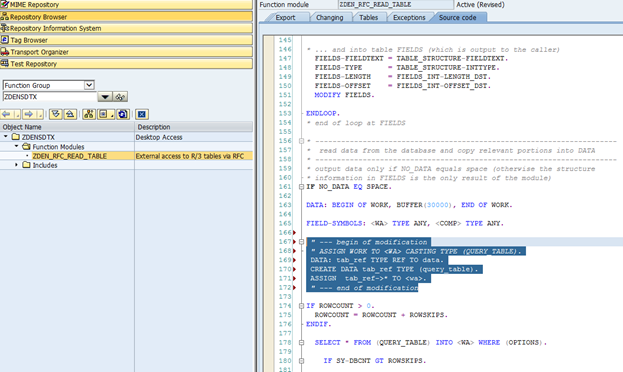Click the 'MODIFY FIELDS.' code line
623x372 pixels.
coord(344,95)
